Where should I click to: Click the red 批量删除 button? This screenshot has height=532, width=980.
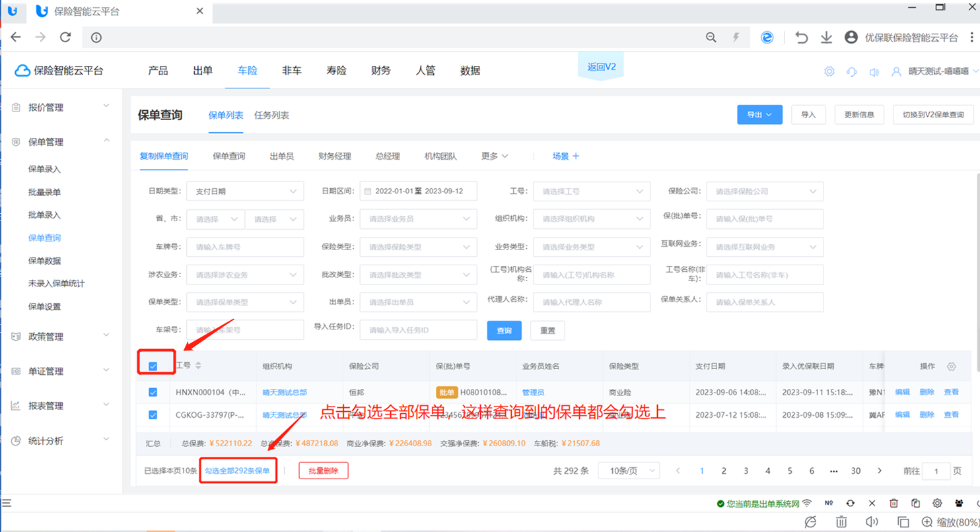(x=324, y=471)
